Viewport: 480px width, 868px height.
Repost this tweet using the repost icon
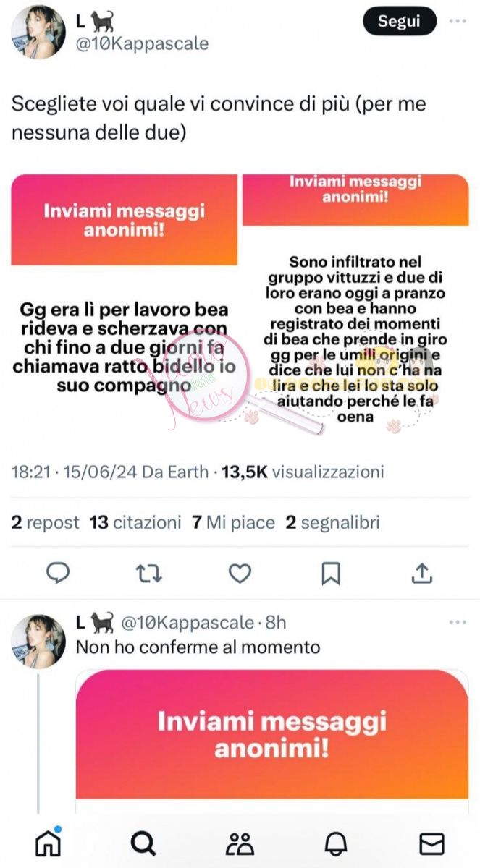click(148, 574)
